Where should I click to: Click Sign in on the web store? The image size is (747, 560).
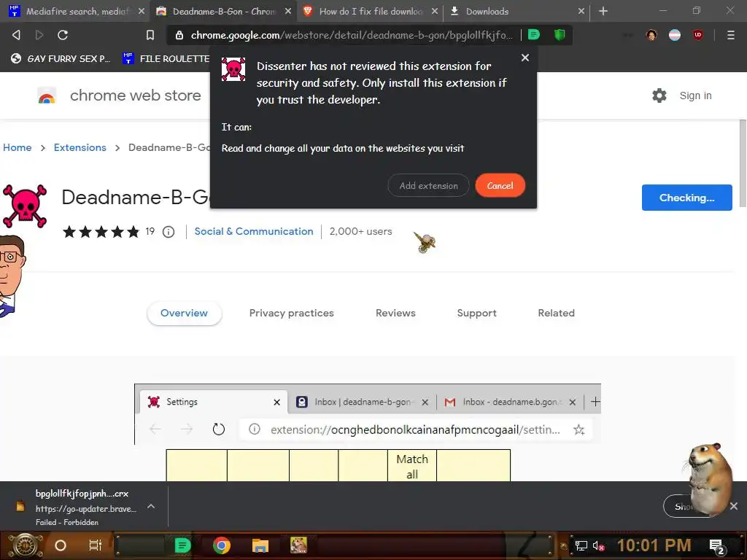click(695, 96)
